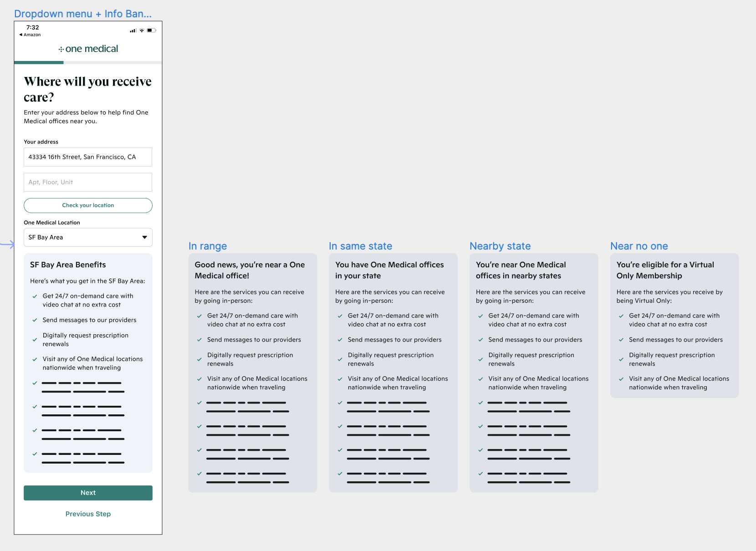Click the Wi-Fi icon in phone status bar
Viewport: 756px width, 551px height.
(142, 31)
